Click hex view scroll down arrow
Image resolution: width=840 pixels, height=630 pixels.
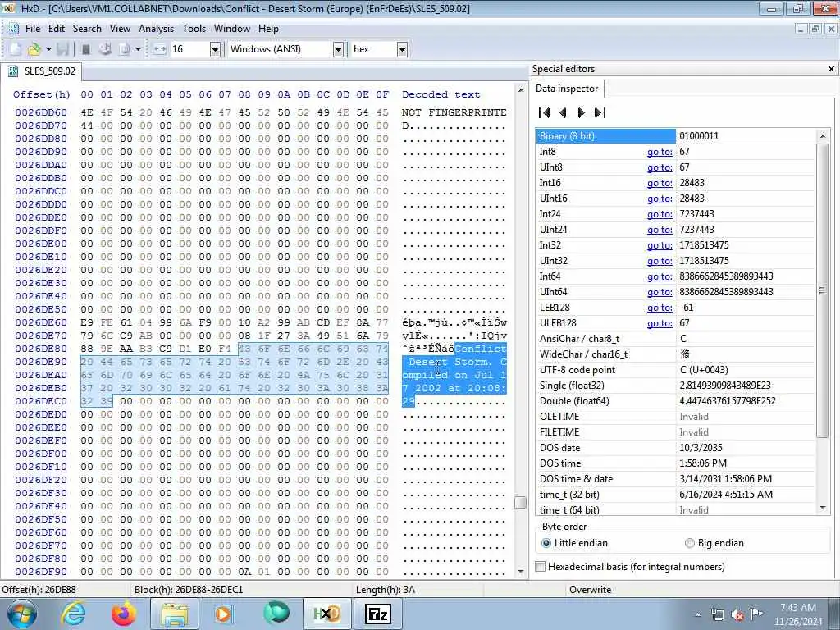[520, 572]
